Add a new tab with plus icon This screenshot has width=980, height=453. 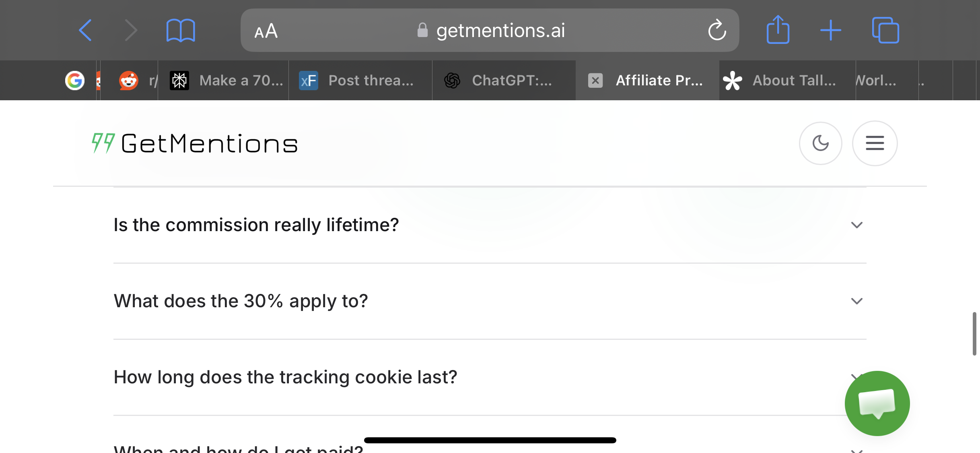pos(831,30)
